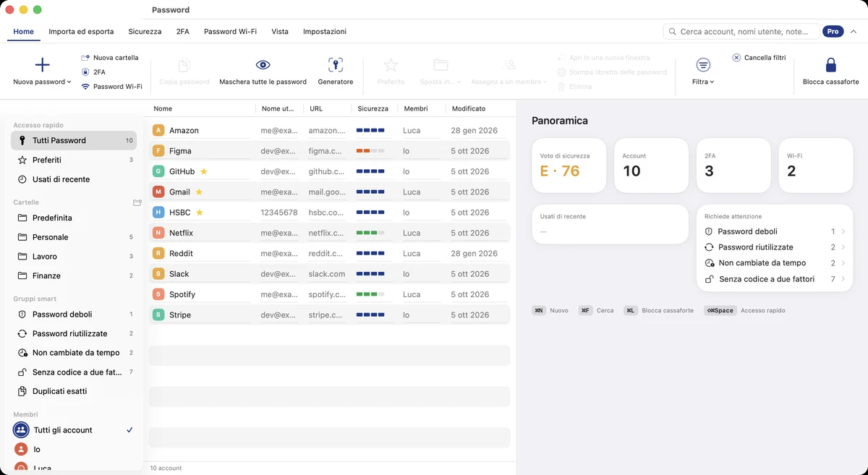Open the Voto di sicurezza overview card
Image resolution: width=868 pixels, height=475 pixels.
(x=569, y=167)
